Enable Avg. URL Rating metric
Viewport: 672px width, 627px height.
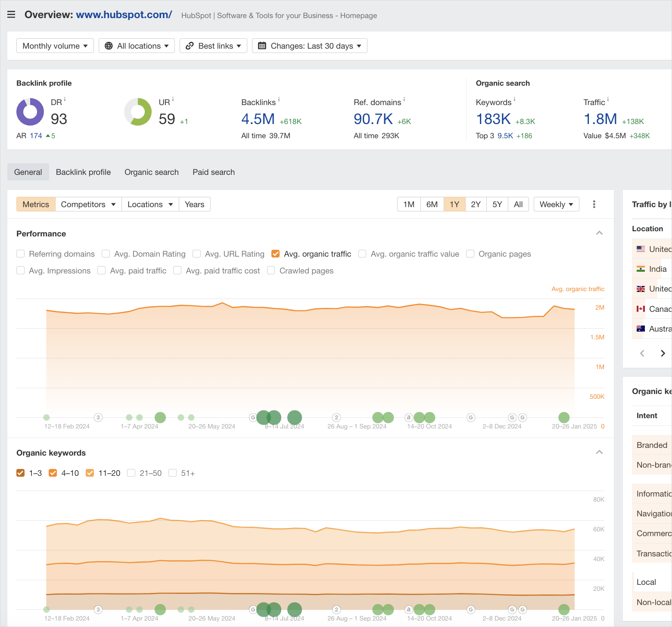click(x=196, y=254)
